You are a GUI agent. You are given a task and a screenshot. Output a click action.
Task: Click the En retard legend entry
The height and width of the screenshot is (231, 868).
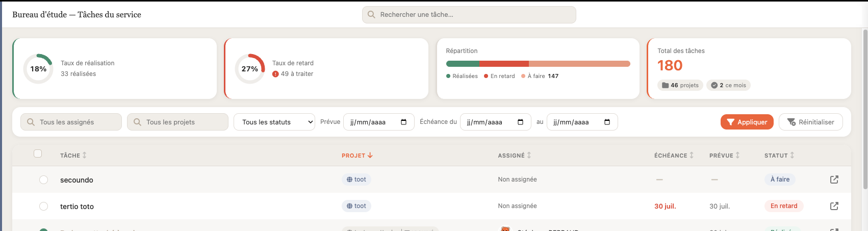coord(499,76)
